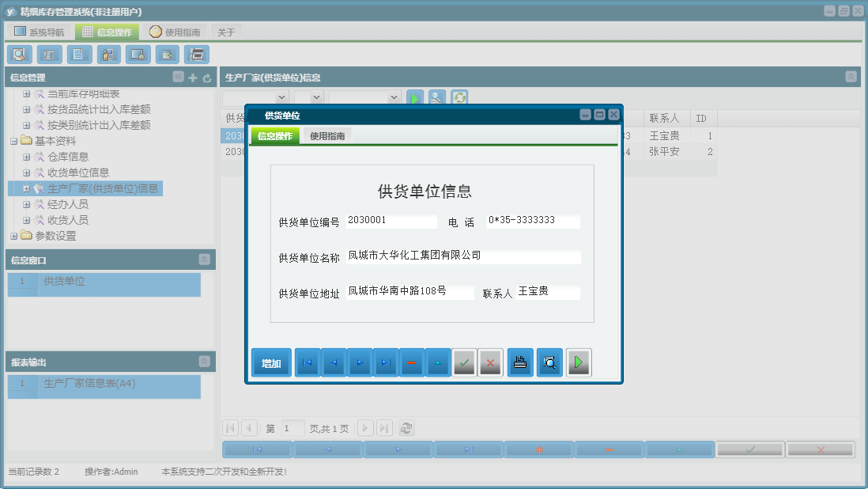Open main 使用指南 tab
The image size is (868, 489).
click(175, 32)
